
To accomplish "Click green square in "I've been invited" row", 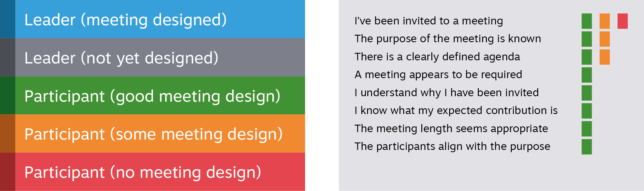I will [587, 21].
